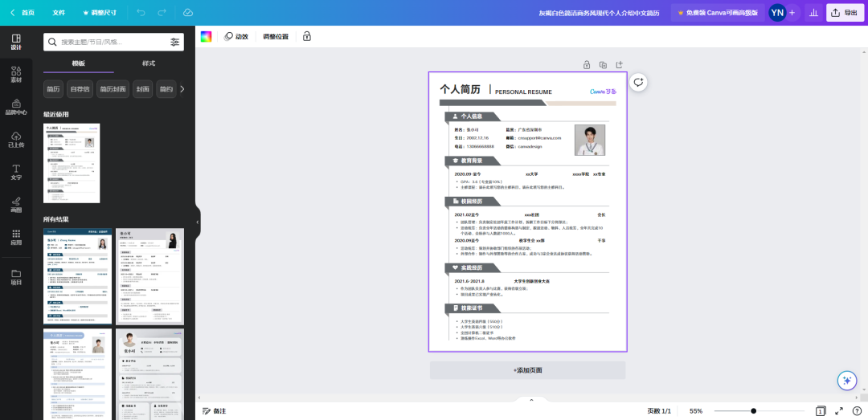Click the add new page icon above canvas
The height and width of the screenshot is (420, 868).
[619, 65]
